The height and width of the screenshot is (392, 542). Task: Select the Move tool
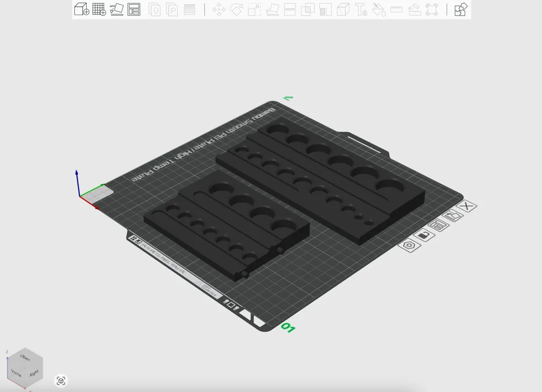click(x=219, y=9)
